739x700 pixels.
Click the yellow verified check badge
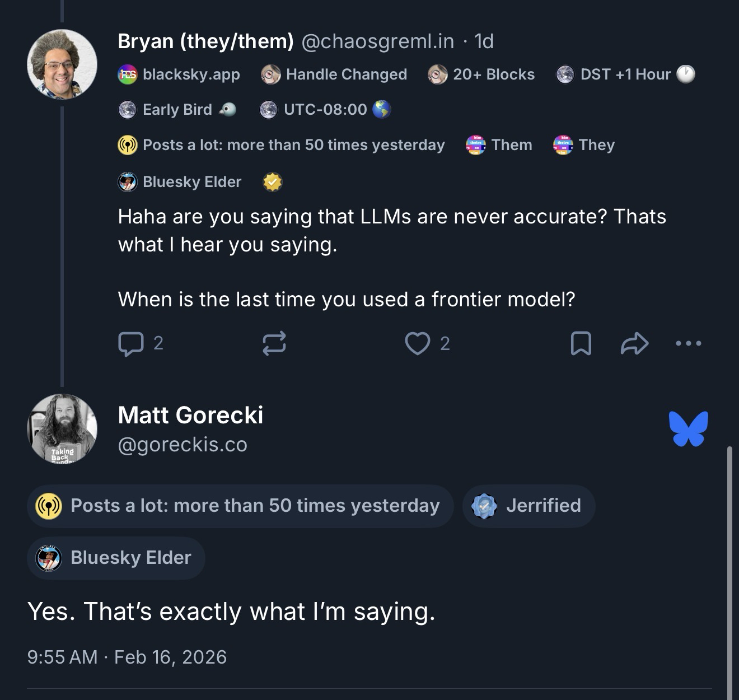point(273,182)
